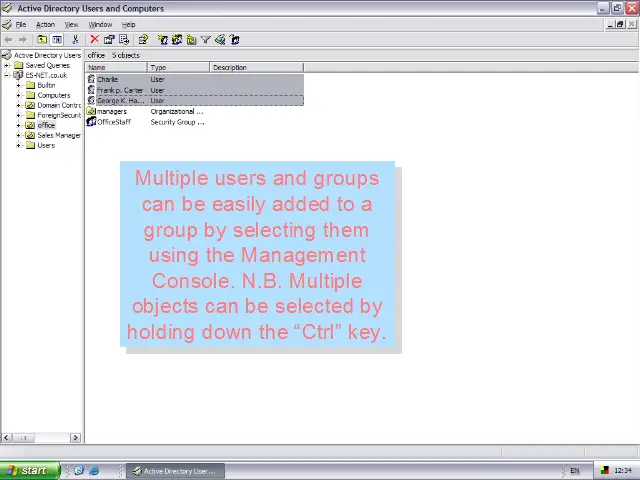Click the Windows Start button

click(30, 471)
